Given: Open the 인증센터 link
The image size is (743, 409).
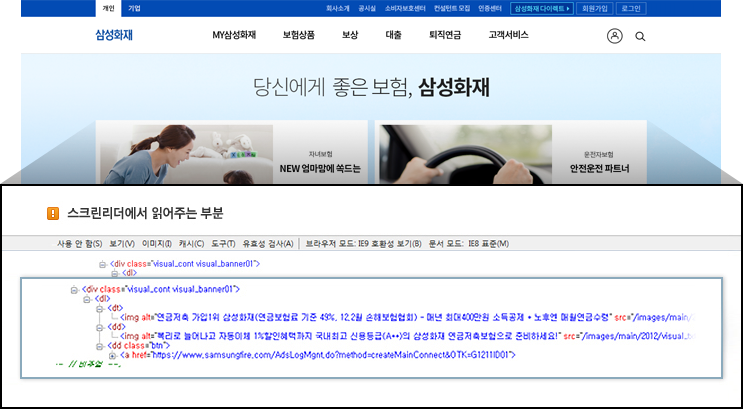Looking at the screenshot, I should [490, 9].
